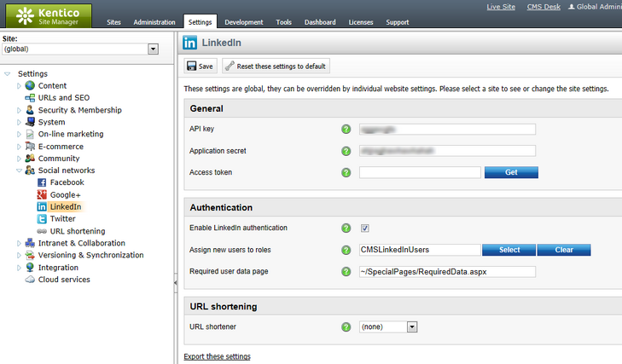Open the Sites tab
The width and height of the screenshot is (622, 364).
pyautogui.click(x=113, y=22)
